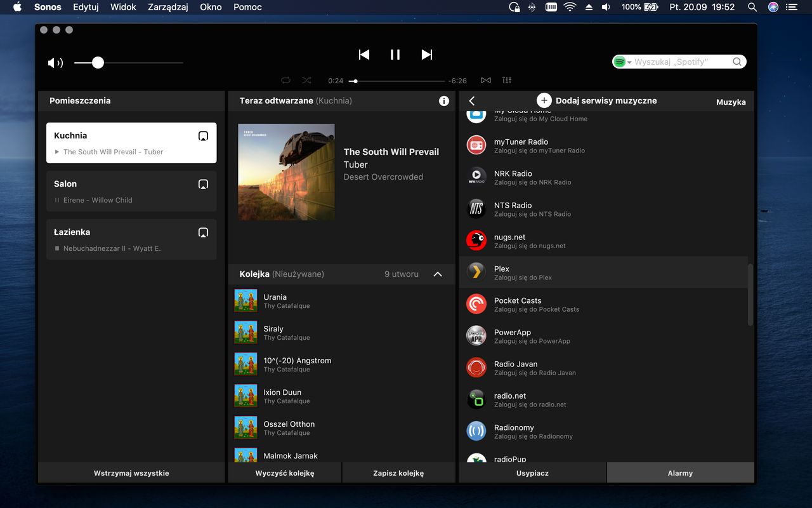Select Pocket Casts service icon
Image resolution: width=812 pixels, height=508 pixels.
click(x=476, y=304)
